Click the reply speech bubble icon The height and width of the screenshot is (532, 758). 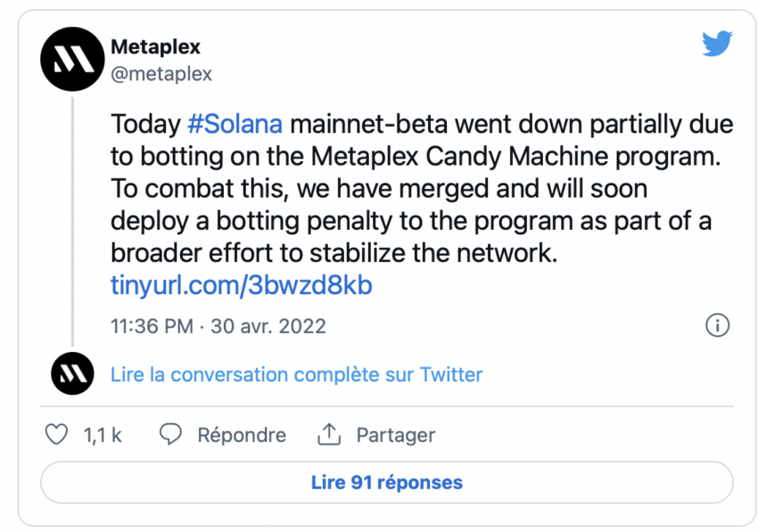[170, 434]
